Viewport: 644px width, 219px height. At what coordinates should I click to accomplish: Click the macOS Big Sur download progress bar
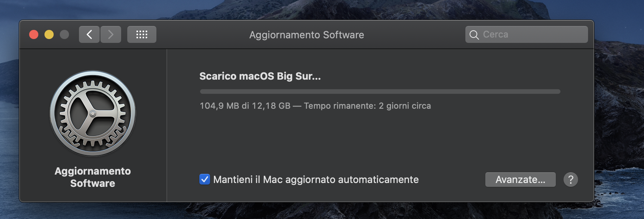coord(380,92)
